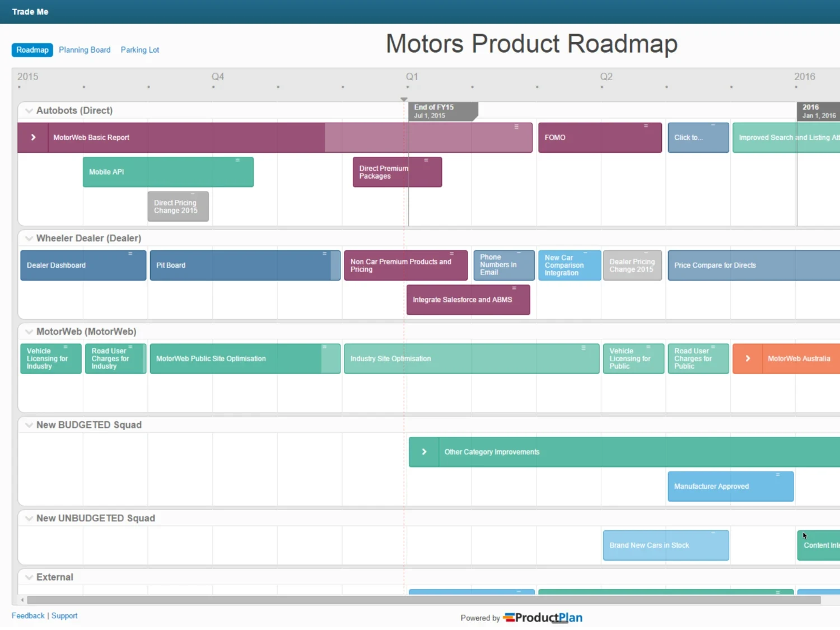The image size is (840, 630).
Task: Open the Direct Pricing Change 2015 bar
Action: click(178, 207)
